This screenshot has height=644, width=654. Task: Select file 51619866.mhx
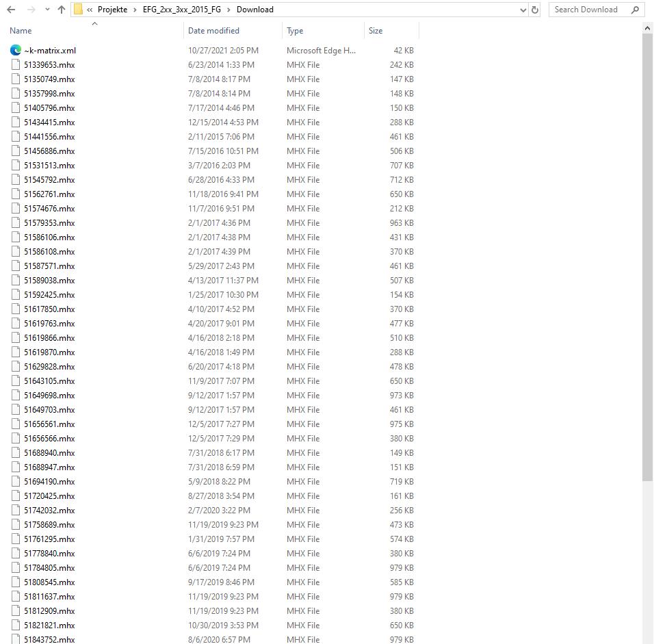point(49,338)
